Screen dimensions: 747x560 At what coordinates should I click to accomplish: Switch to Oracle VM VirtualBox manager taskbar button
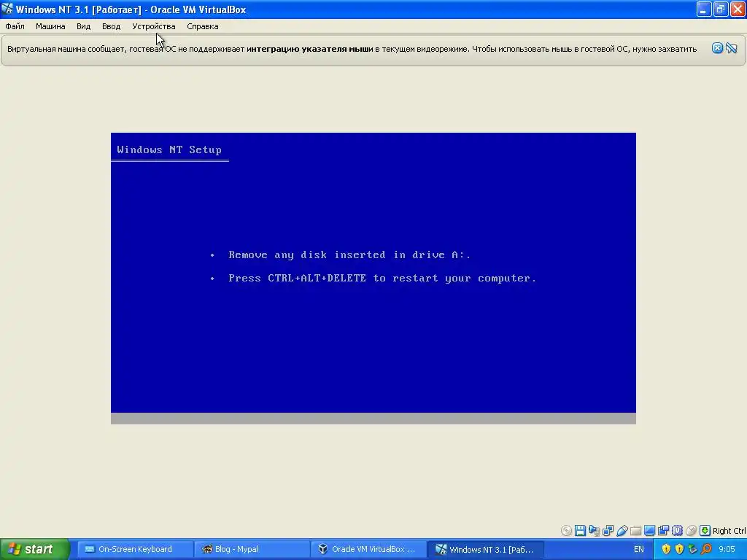pos(368,549)
